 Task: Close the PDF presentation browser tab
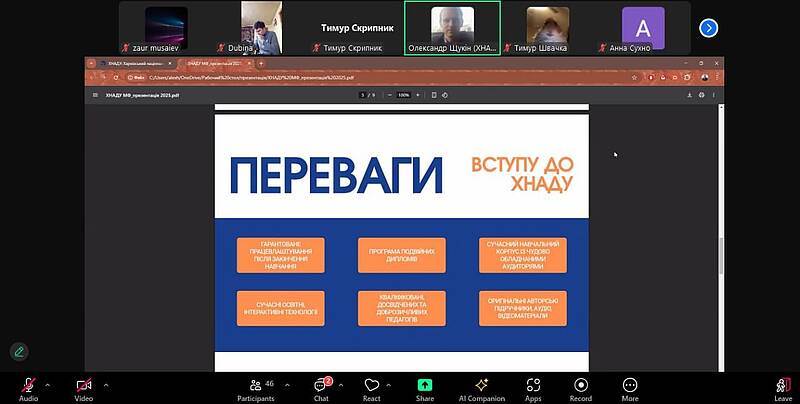(249, 64)
